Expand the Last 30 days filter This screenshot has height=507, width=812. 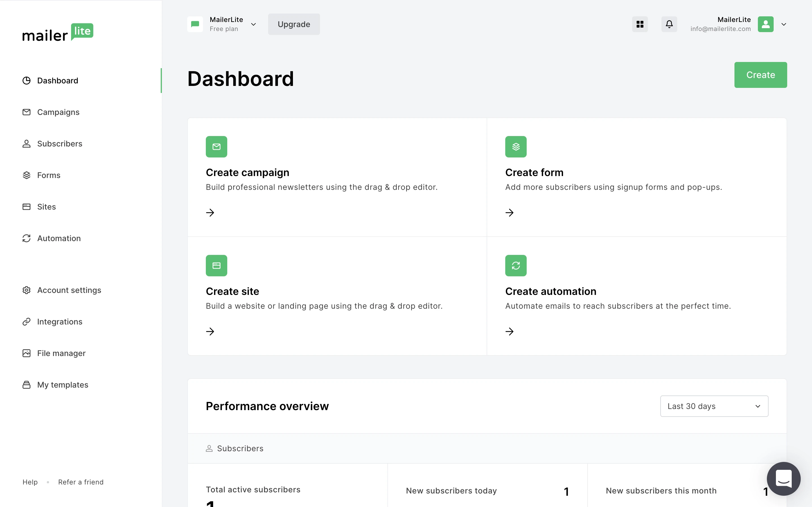tap(714, 405)
